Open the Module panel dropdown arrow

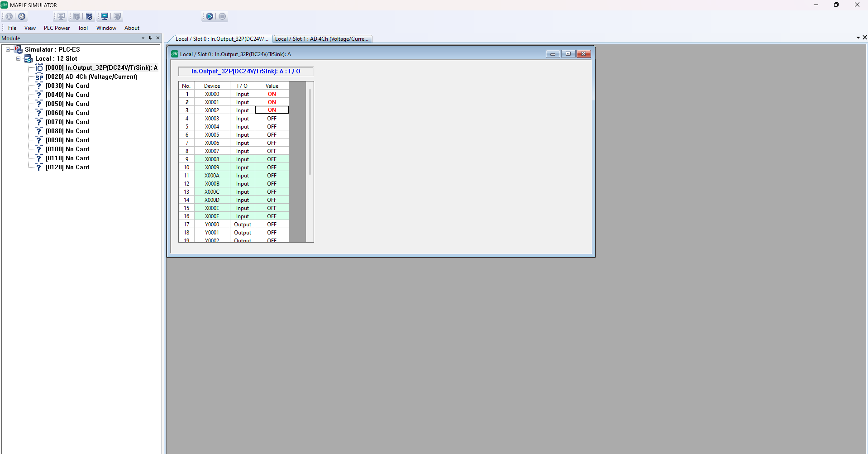[x=143, y=38]
